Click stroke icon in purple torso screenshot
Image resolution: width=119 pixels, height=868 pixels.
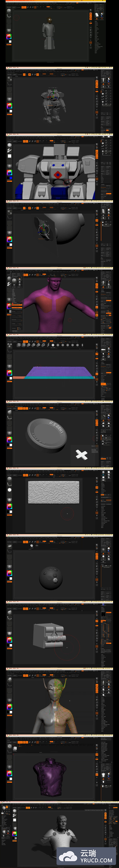pyautogui.click(x=10, y=284)
